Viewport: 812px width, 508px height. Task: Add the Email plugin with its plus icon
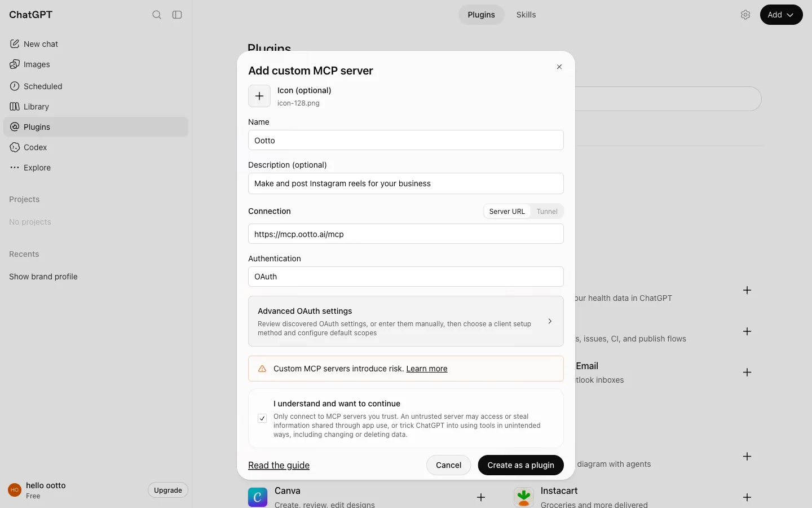[747, 373]
